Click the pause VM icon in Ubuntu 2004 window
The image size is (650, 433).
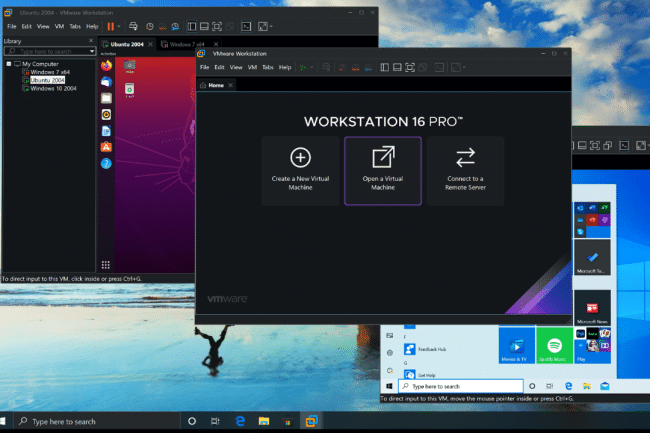pyautogui.click(x=110, y=27)
